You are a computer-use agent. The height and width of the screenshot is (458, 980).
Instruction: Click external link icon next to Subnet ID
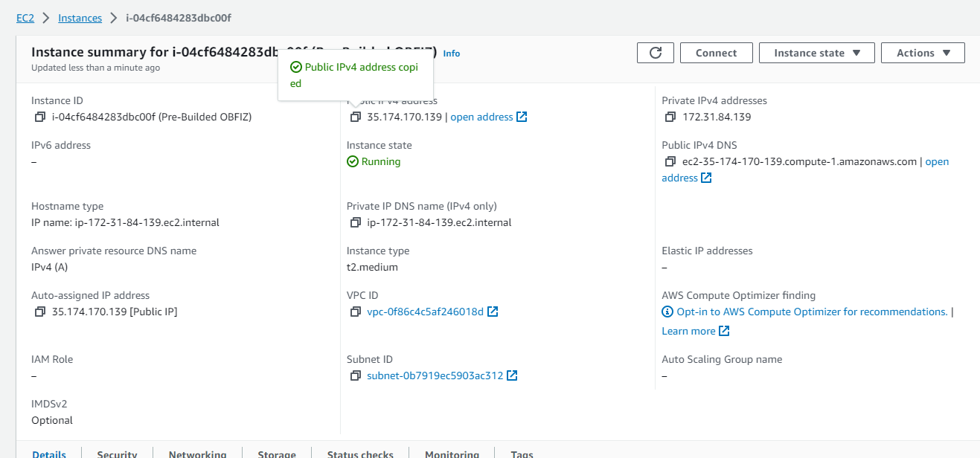click(512, 375)
